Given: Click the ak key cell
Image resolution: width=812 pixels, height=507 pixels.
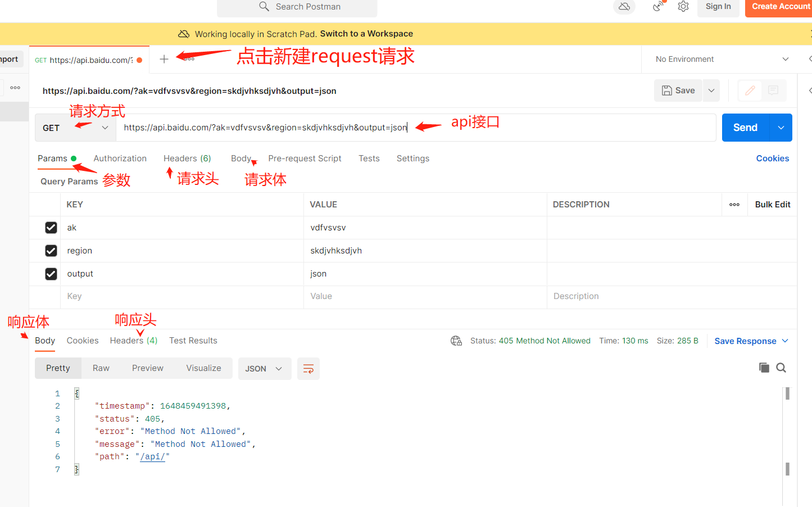Looking at the screenshot, I should click(x=183, y=228).
